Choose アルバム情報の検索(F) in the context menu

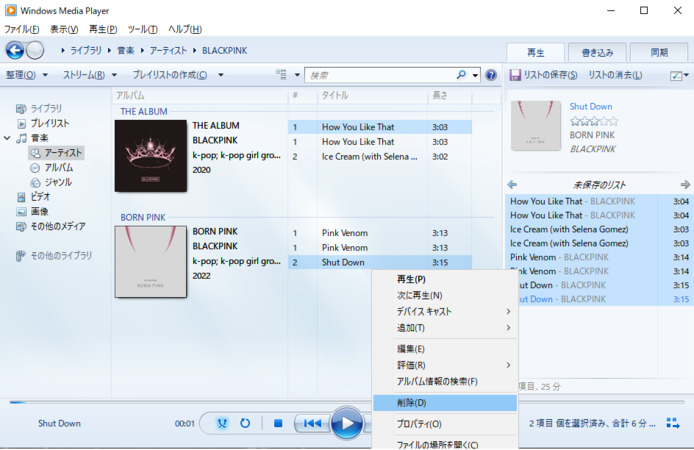(x=445, y=381)
